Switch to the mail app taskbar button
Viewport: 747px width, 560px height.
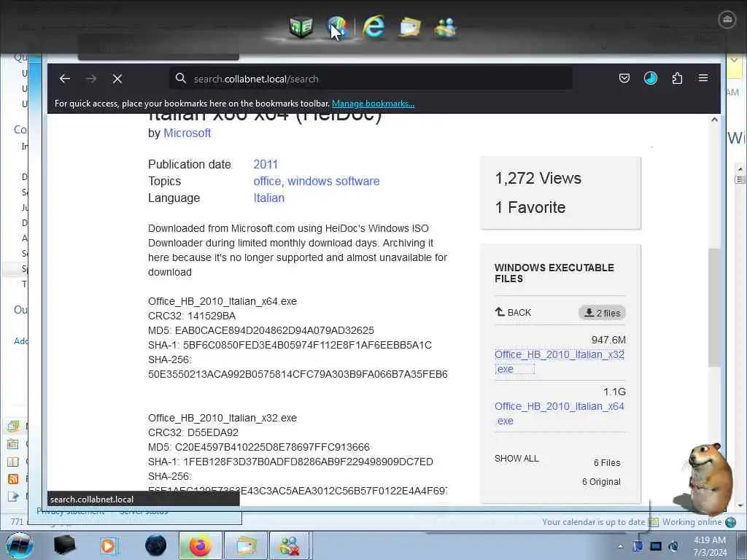tap(245, 545)
